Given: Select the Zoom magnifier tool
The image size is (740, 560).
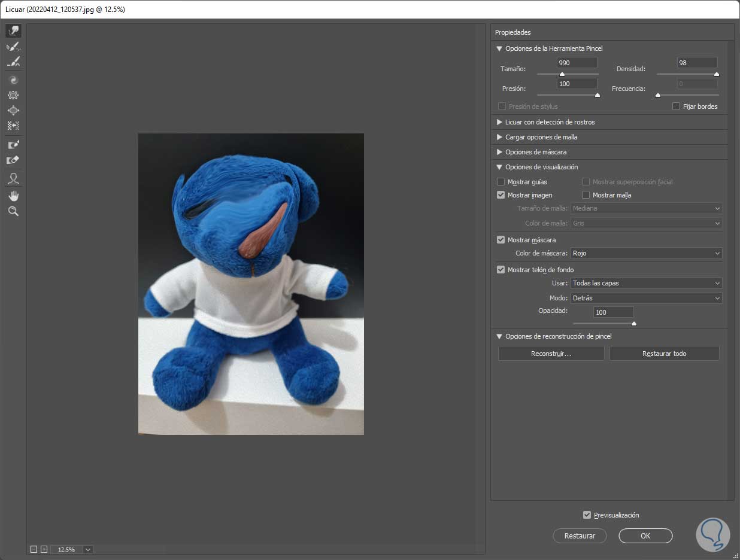Looking at the screenshot, I should pos(13,212).
